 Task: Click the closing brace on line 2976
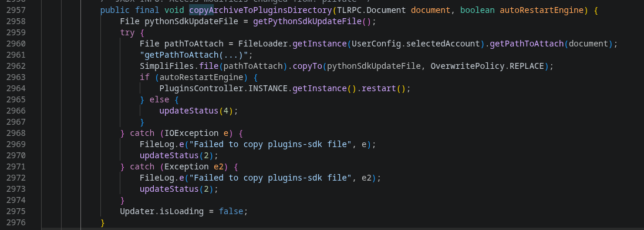[x=103, y=222]
